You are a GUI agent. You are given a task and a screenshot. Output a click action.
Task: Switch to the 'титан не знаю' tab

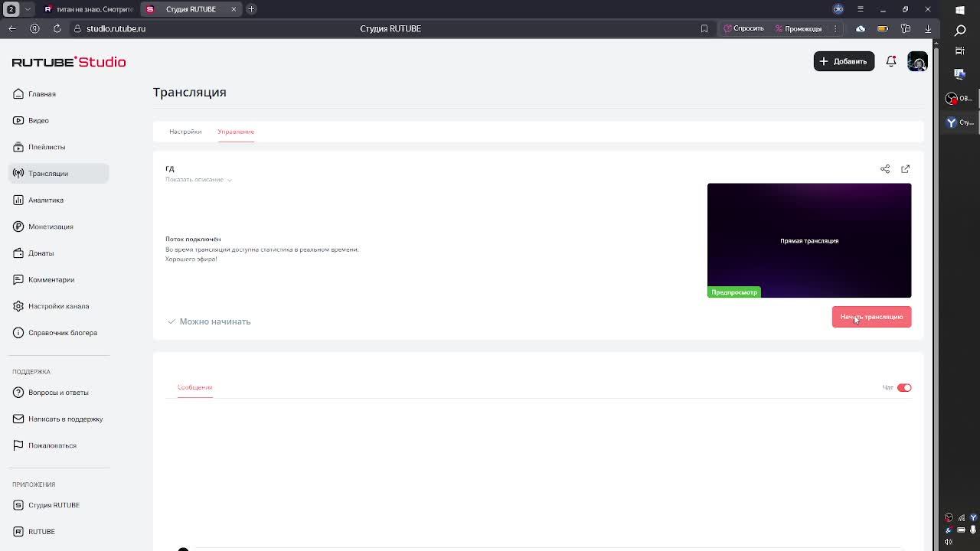click(89, 9)
